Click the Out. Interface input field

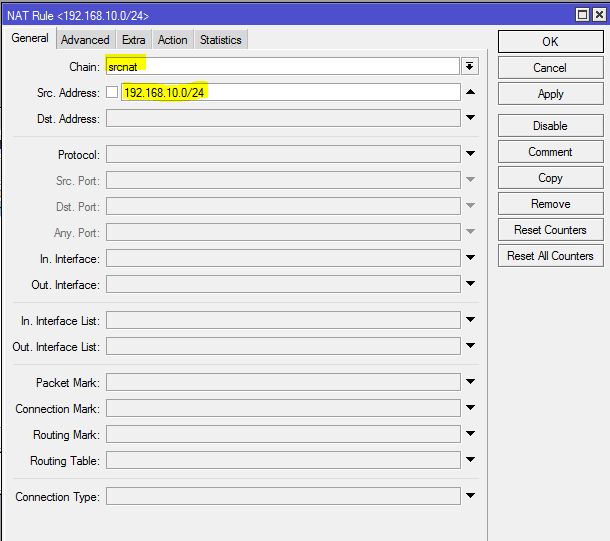283,284
